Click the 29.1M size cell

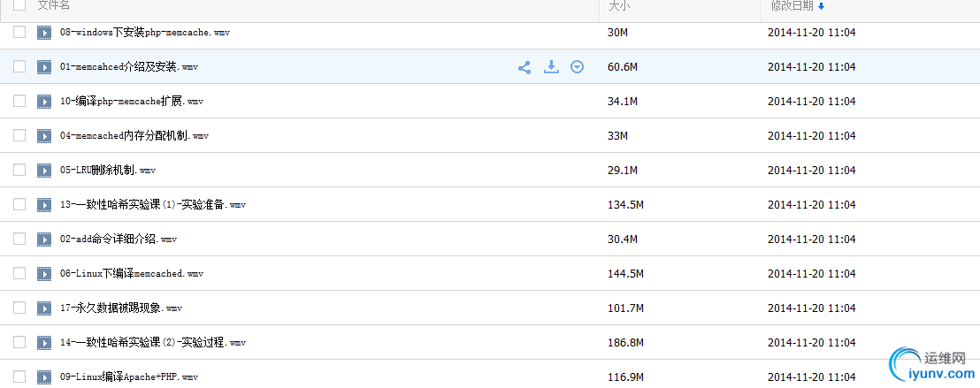[623, 170]
